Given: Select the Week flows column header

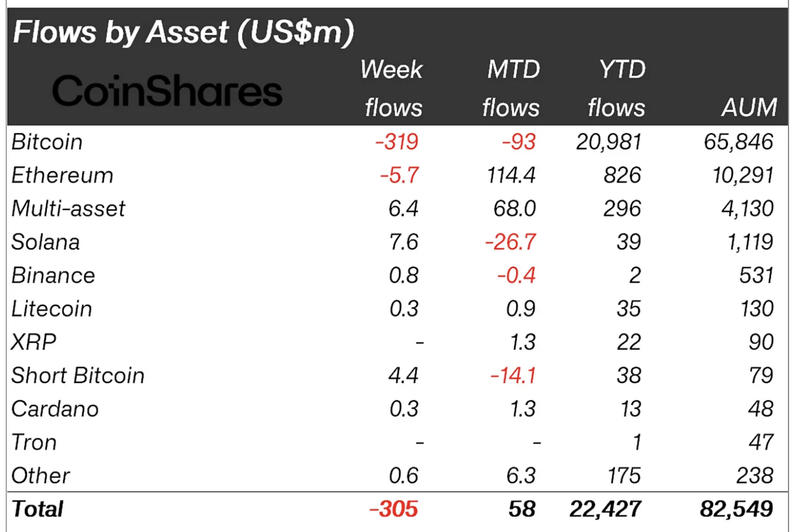Looking at the screenshot, I should (x=392, y=89).
